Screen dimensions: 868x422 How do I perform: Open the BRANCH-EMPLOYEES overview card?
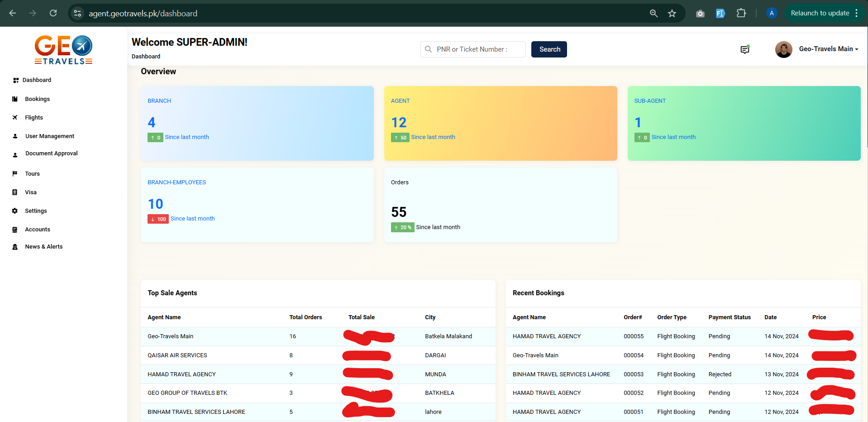[x=257, y=205]
